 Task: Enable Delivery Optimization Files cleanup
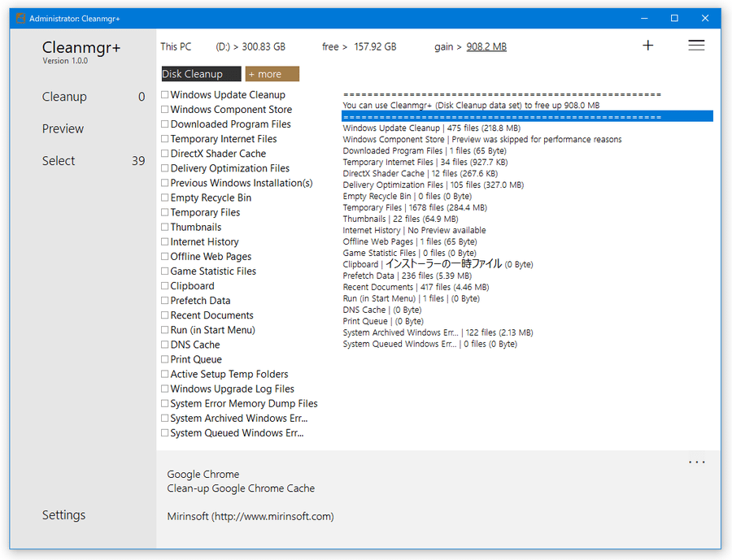[165, 168]
